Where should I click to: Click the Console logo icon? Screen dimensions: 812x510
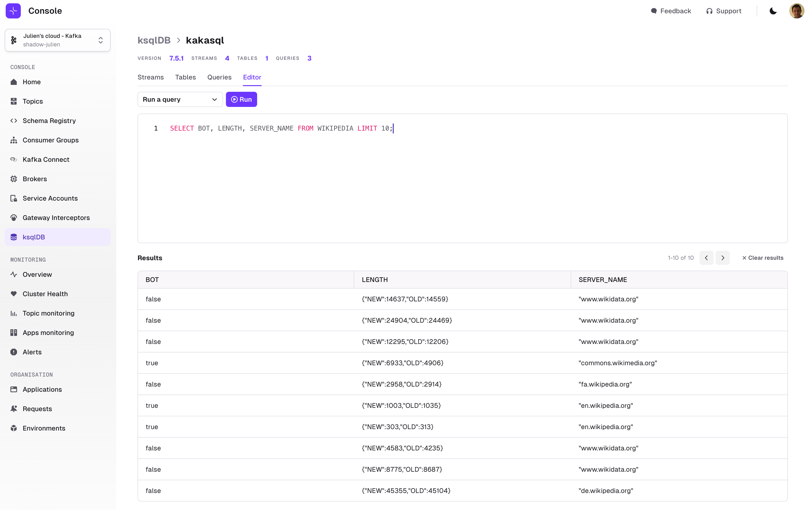pos(13,11)
